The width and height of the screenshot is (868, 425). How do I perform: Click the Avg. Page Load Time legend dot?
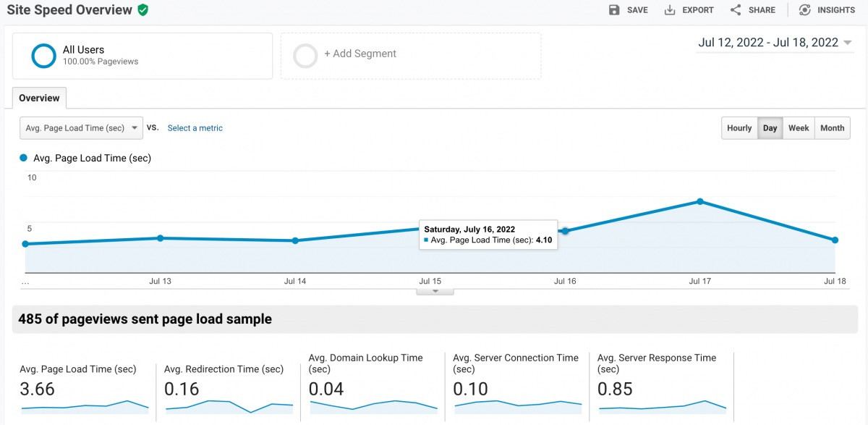[x=22, y=158]
